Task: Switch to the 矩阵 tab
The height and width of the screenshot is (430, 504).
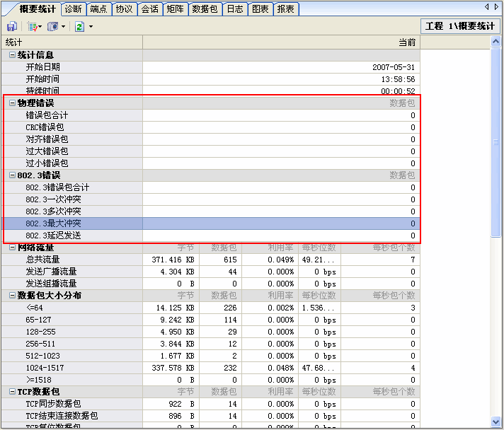Action: pos(174,9)
